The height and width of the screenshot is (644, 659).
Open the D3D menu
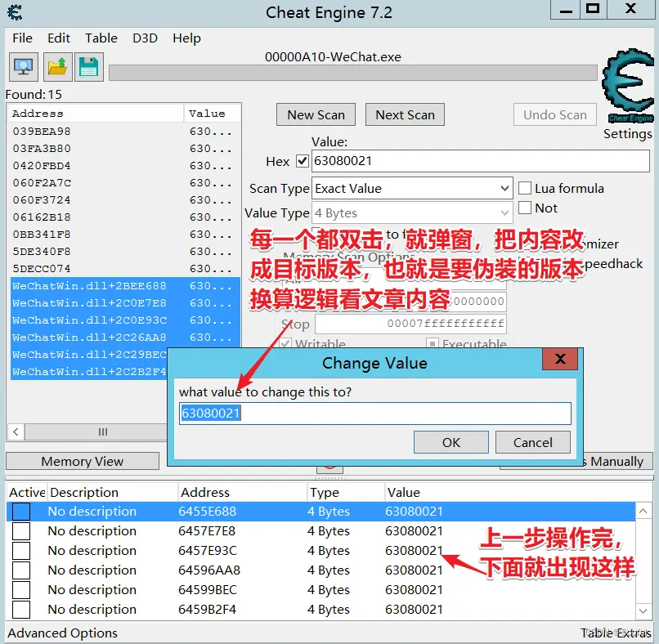(146, 38)
